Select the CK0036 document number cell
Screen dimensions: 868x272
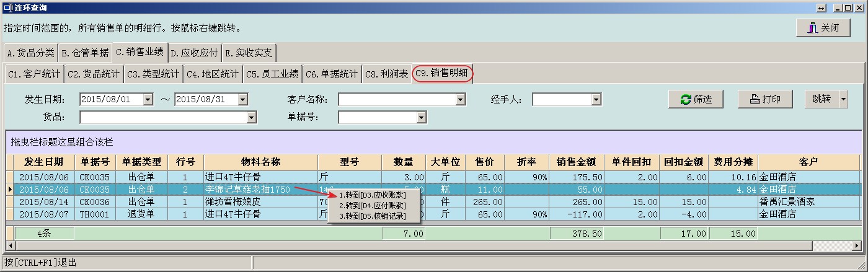[95, 201]
